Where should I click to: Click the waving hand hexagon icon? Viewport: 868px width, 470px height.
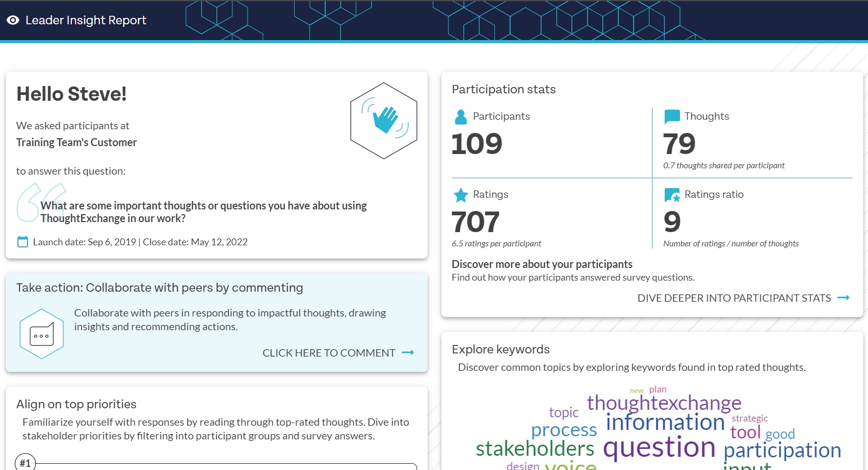click(384, 121)
